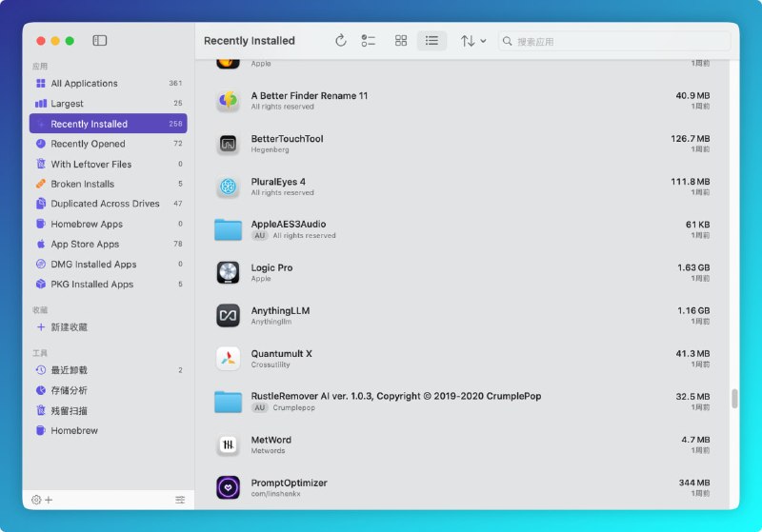
Task: Select the 'MetWord' name text
Action: pyautogui.click(x=271, y=440)
